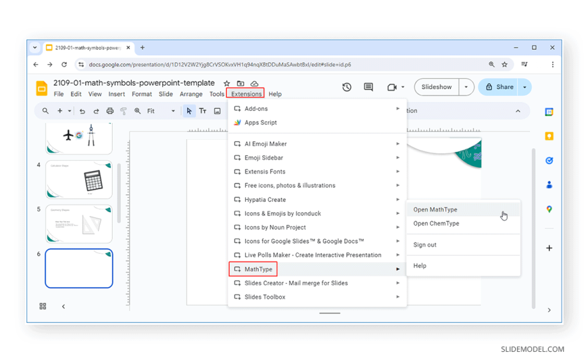The width and height of the screenshot is (588, 364).
Task: Open the Arrange menu
Action: click(191, 94)
